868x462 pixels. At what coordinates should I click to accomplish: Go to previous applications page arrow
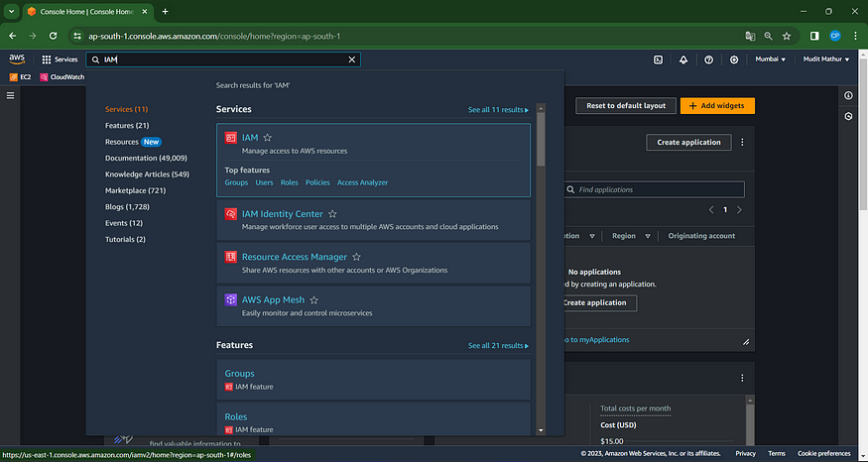click(x=712, y=210)
